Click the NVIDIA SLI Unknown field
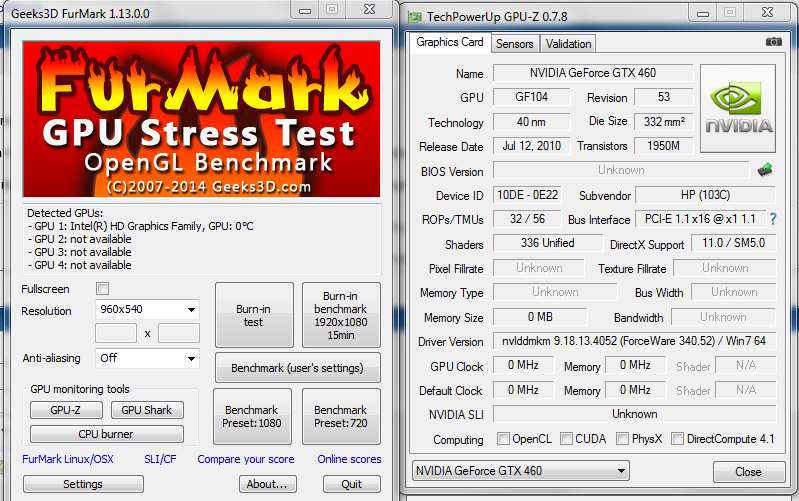Viewport: 799px width, 501px height. (634, 414)
